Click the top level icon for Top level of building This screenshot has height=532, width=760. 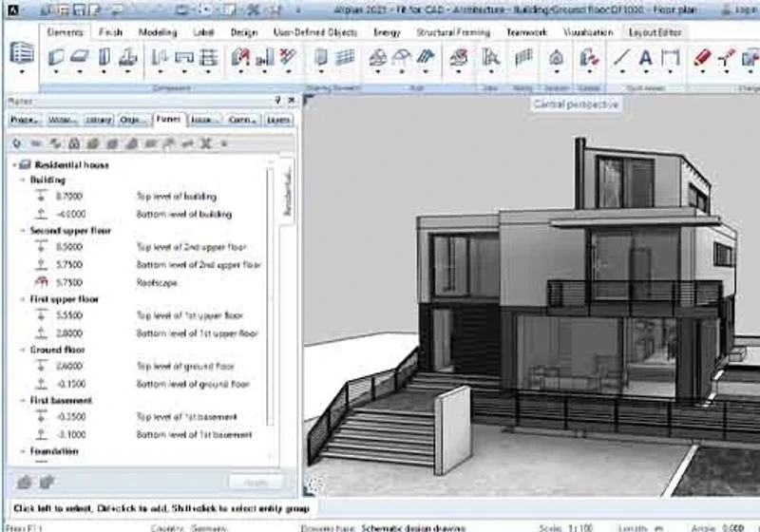pos(41,197)
